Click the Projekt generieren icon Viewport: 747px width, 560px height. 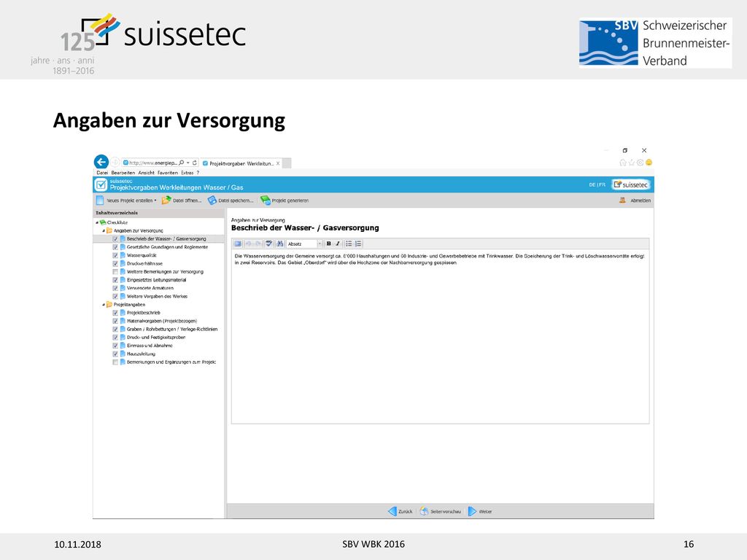(266, 201)
